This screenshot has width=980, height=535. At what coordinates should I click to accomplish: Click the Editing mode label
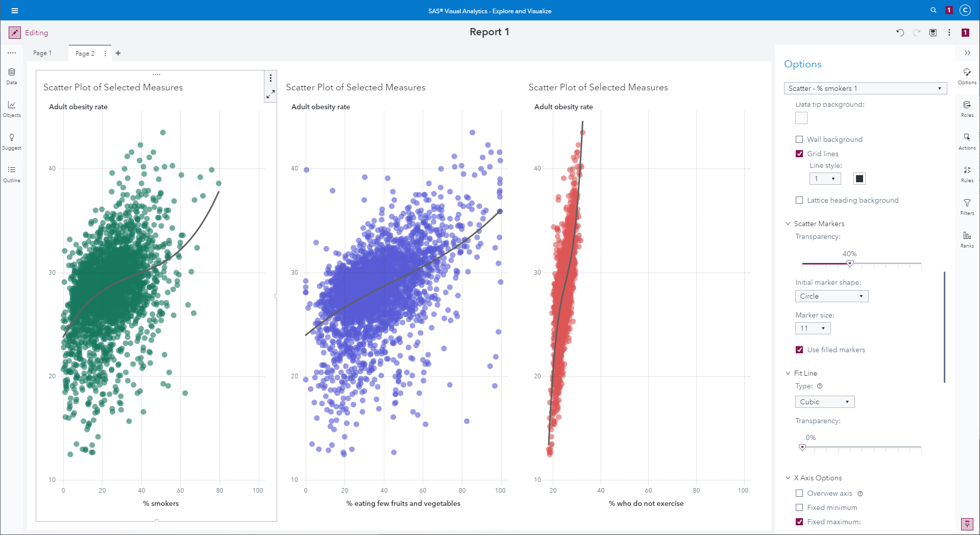coord(37,33)
